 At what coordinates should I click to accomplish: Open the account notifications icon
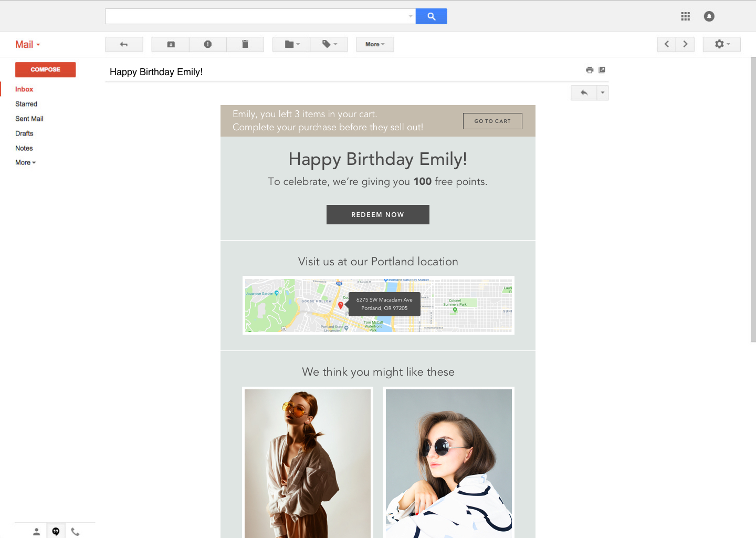[x=709, y=16]
